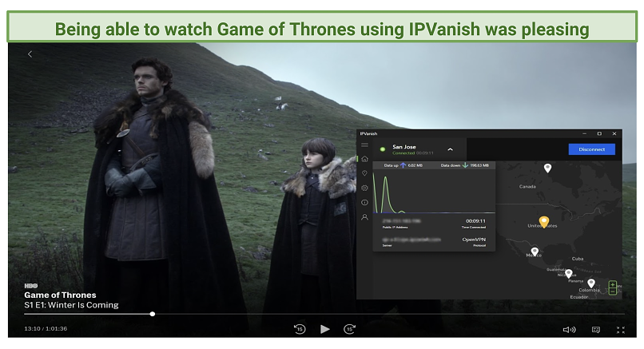Select the Colombia map pin
The width and height of the screenshot is (644, 349).
click(x=591, y=284)
